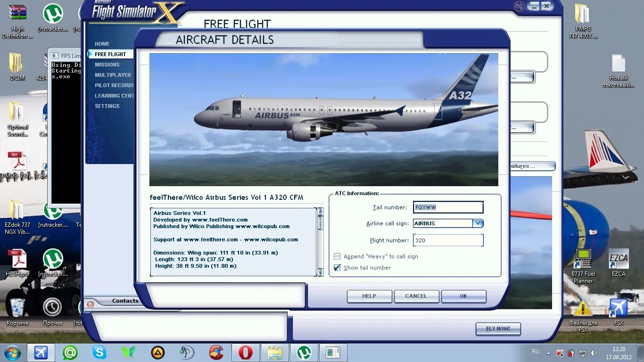Open the EZdok 737 NGX folder
644x362 pixels.
pos(17,217)
